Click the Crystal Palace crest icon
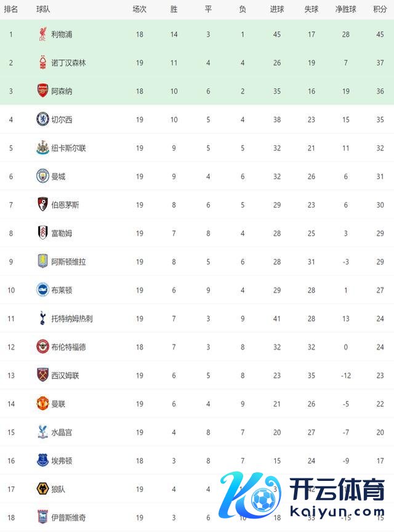The width and height of the screenshot is (394, 532). click(x=42, y=432)
